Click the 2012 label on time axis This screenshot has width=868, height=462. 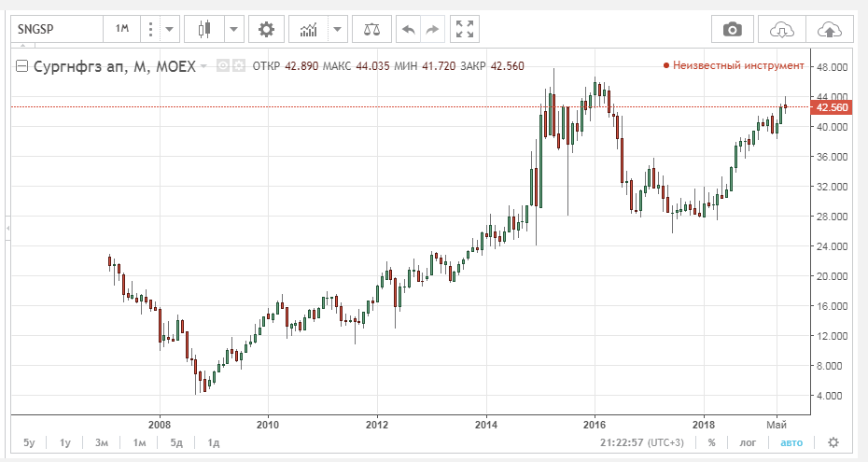(377, 425)
